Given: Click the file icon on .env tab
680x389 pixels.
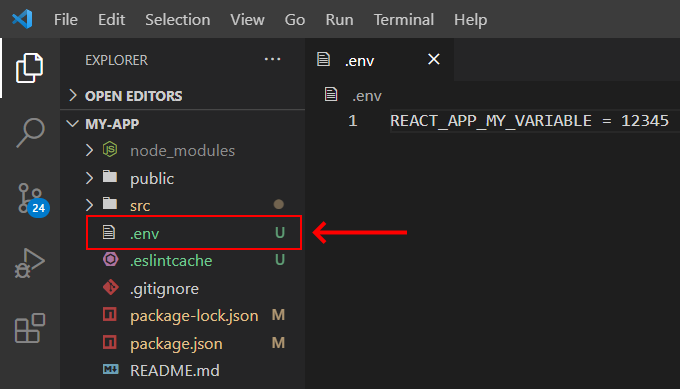Looking at the screenshot, I should click(324, 59).
